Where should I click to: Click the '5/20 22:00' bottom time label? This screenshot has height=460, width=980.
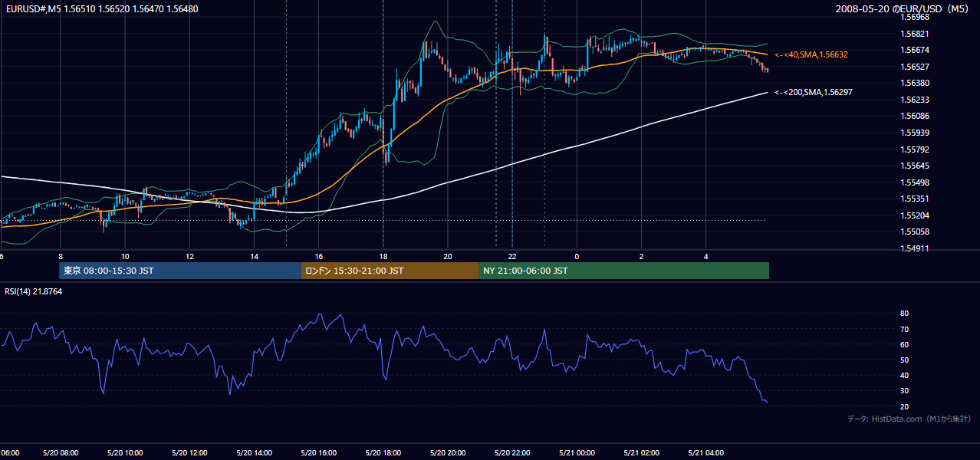click(512, 453)
